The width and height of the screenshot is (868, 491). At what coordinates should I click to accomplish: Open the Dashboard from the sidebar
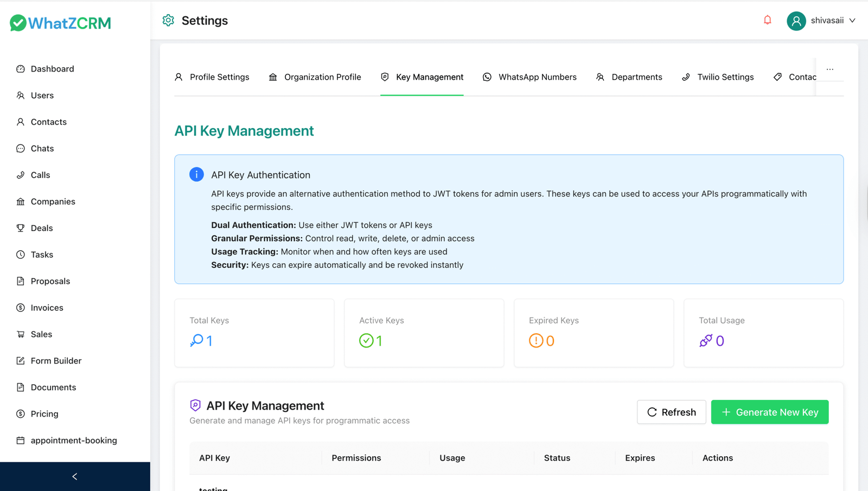52,68
